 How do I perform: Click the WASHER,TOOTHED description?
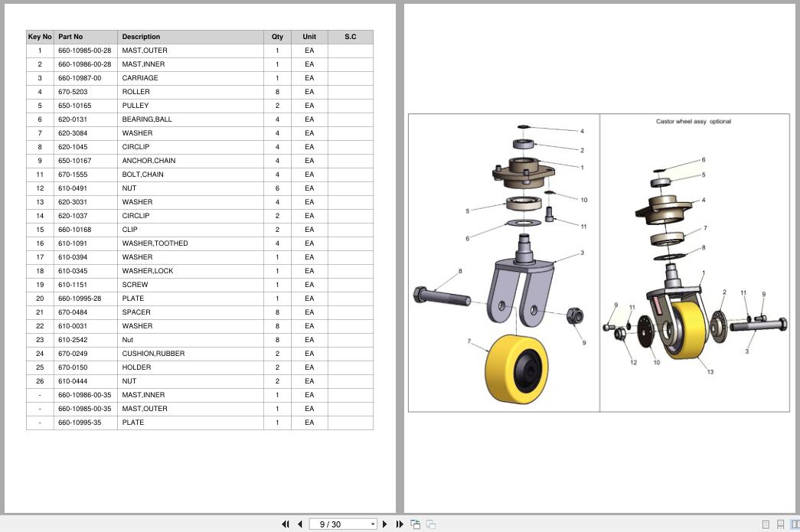[155, 243]
